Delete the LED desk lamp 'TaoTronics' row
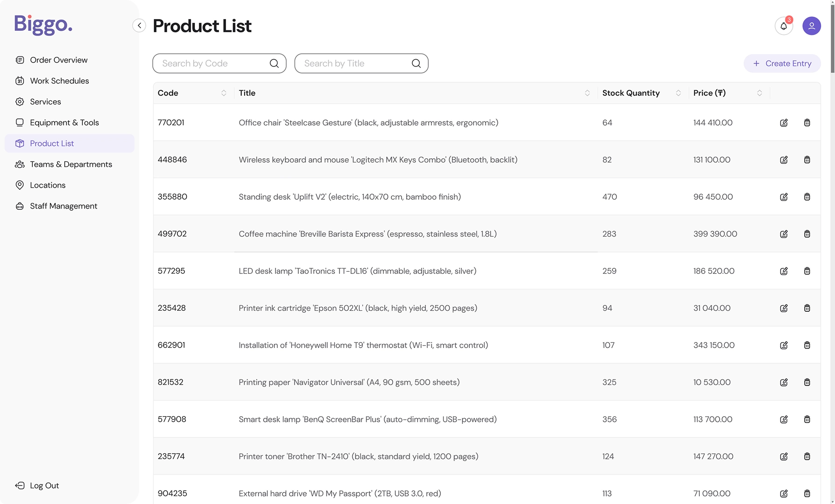Screen dimensions: 835x504 pyautogui.click(x=807, y=271)
